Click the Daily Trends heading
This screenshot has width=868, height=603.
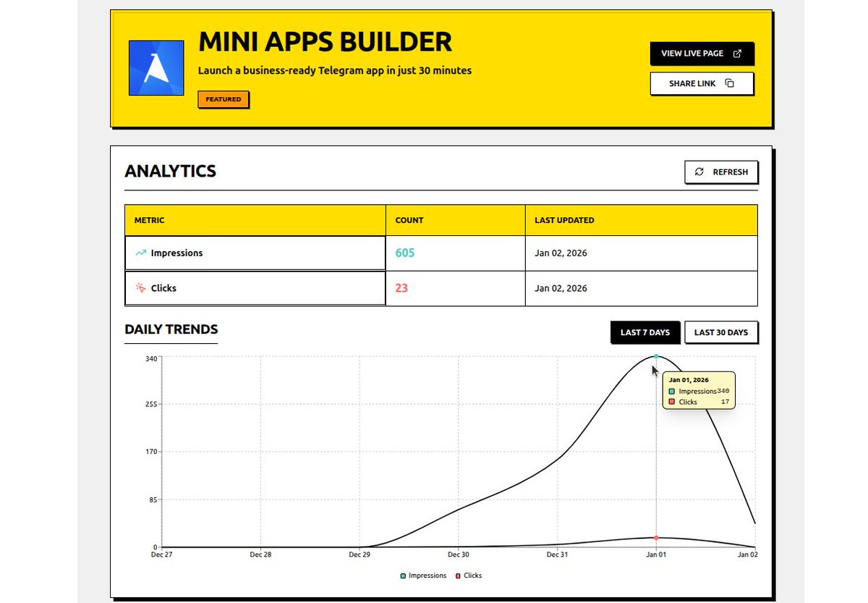(171, 329)
